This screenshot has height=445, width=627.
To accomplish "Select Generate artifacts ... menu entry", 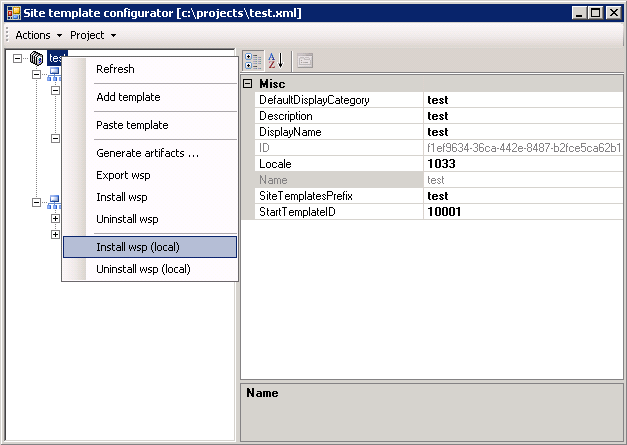I will (x=150, y=153).
